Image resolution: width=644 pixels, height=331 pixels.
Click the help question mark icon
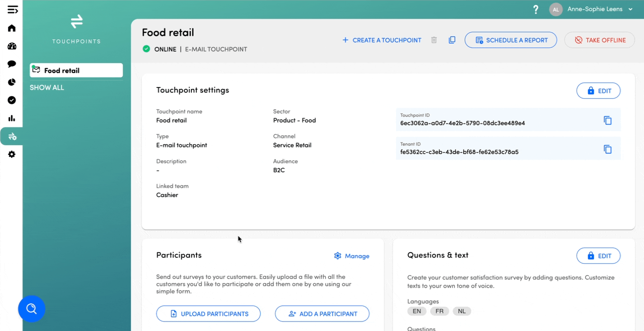pos(536,9)
